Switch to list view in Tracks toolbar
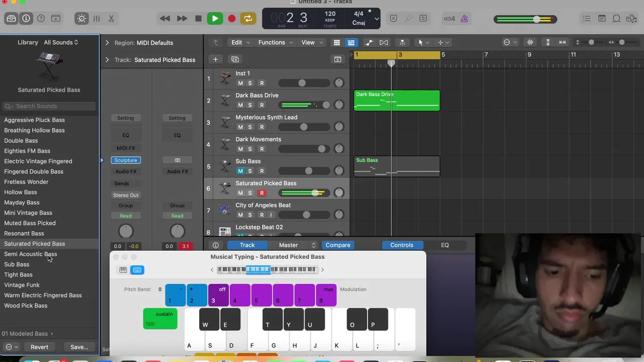Image resolution: width=644 pixels, height=362 pixels. pos(351,43)
